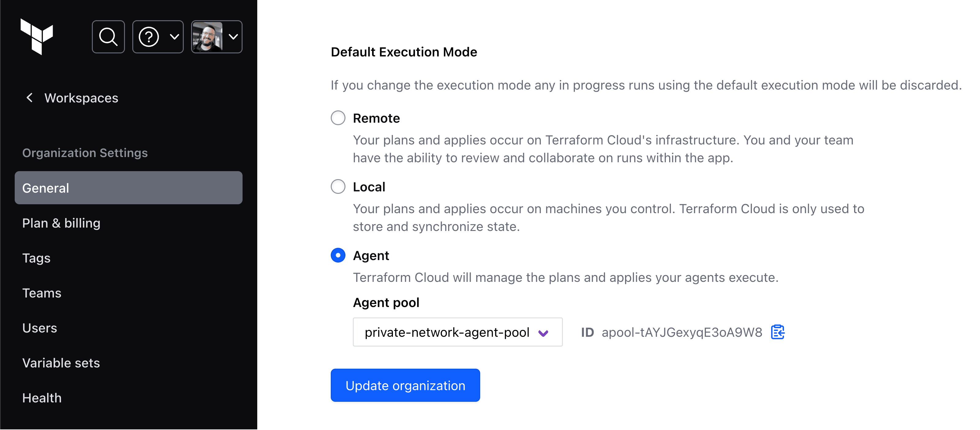
Task: Expand the help menu chevron
Action: tap(175, 37)
